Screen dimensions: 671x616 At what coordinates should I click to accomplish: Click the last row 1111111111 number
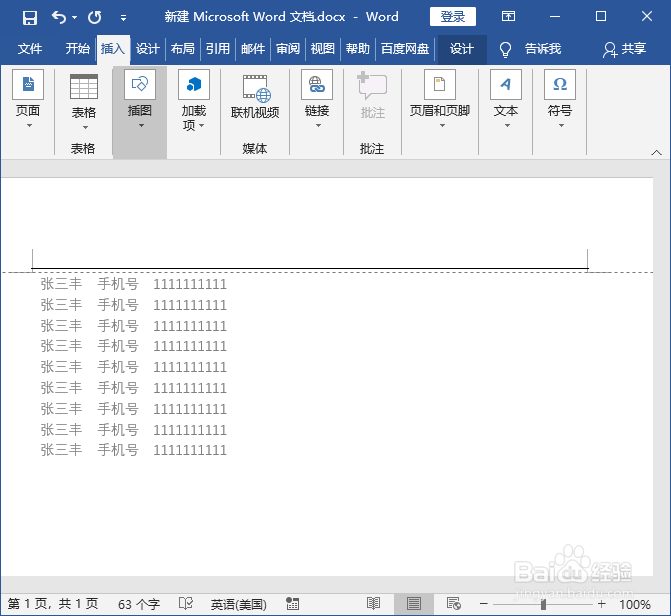(190, 450)
